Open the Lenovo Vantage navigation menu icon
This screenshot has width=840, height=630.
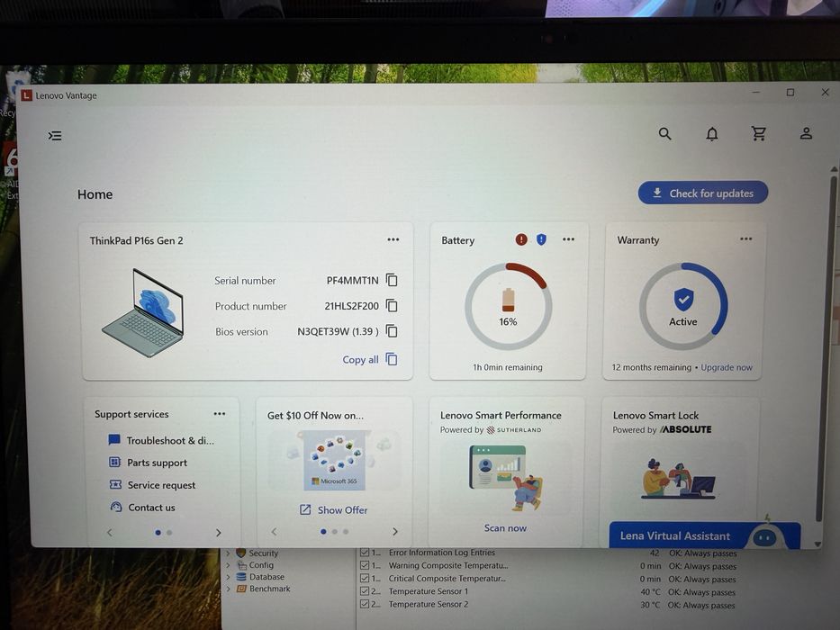click(55, 136)
